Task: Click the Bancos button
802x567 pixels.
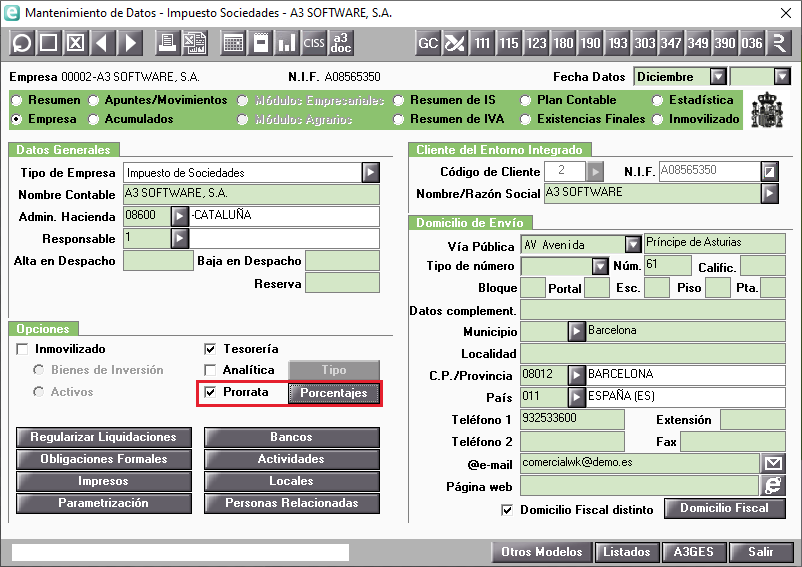Action: 292,437
